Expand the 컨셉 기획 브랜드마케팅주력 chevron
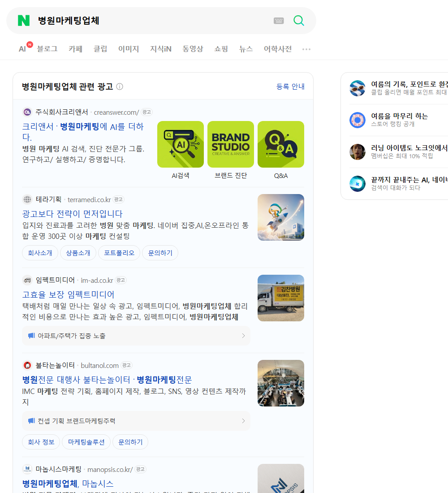Image resolution: width=448 pixels, height=493 pixels. tap(243, 421)
